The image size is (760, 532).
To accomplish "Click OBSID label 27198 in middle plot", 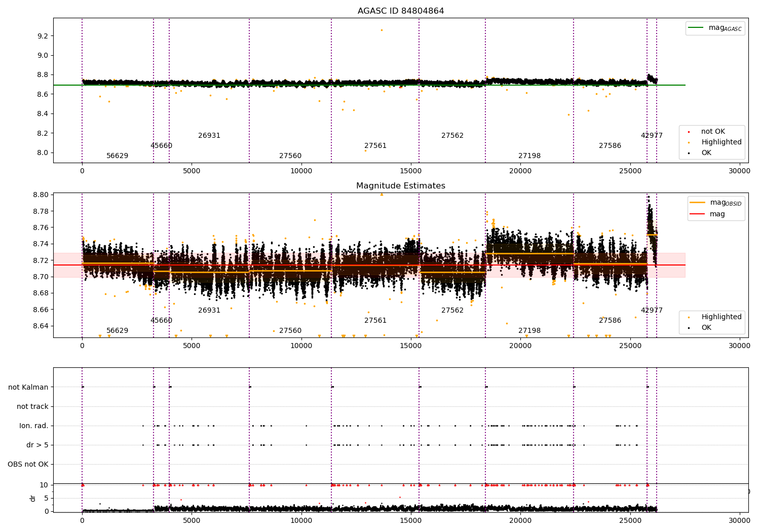I will point(529,331).
